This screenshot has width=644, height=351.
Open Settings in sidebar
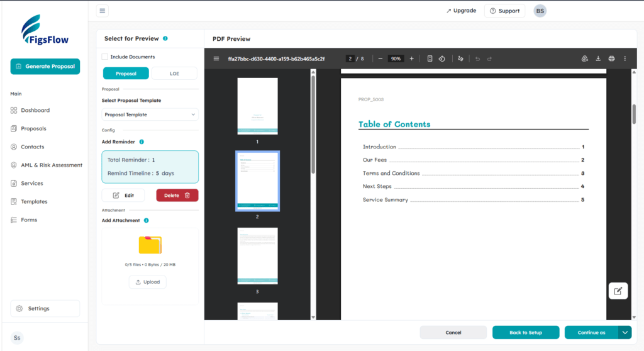point(45,308)
